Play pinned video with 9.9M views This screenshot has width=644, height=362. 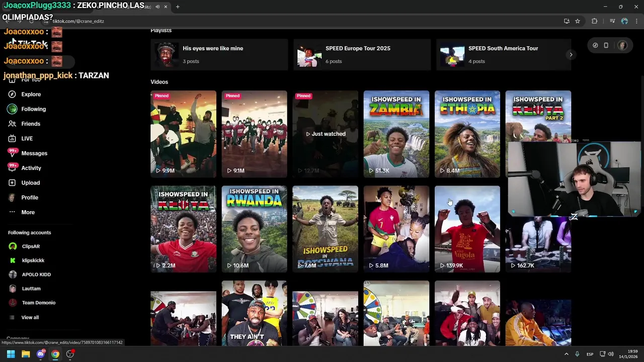click(x=183, y=134)
